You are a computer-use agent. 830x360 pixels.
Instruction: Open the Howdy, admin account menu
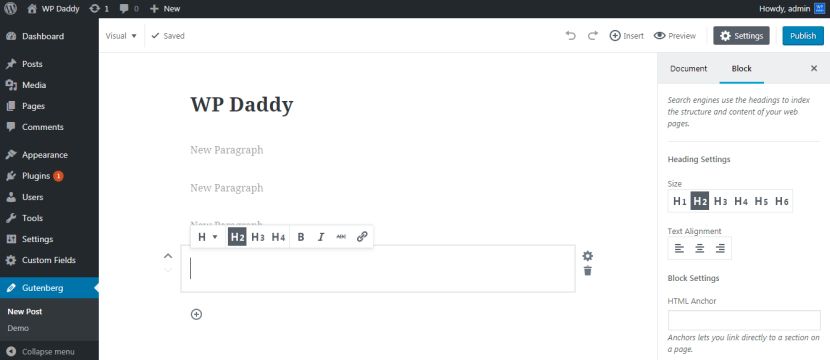point(791,8)
